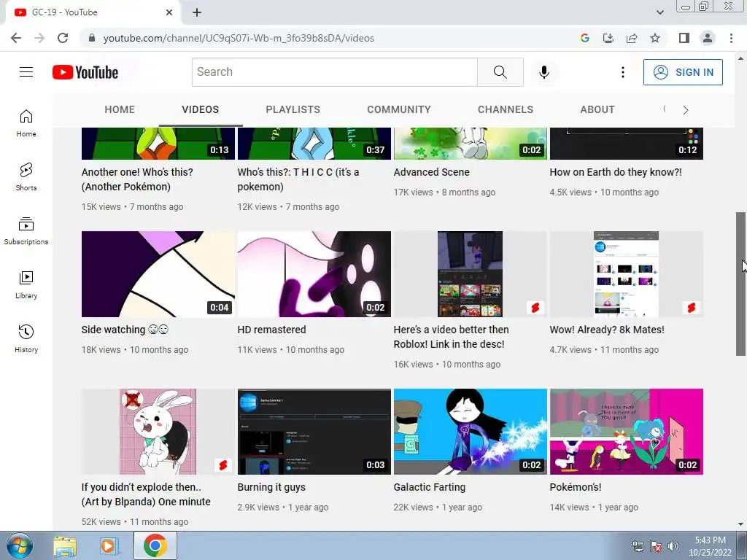The width and height of the screenshot is (747, 560).
Task: Open 'Galactic Farting' video thumbnail
Action: (471, 432)
